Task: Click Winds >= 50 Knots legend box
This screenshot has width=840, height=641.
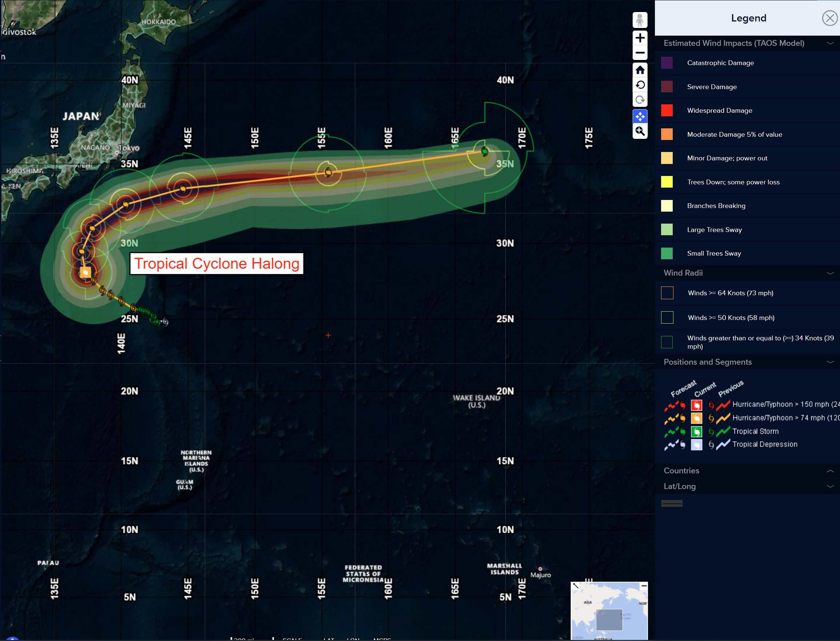Action: [667, 317]
